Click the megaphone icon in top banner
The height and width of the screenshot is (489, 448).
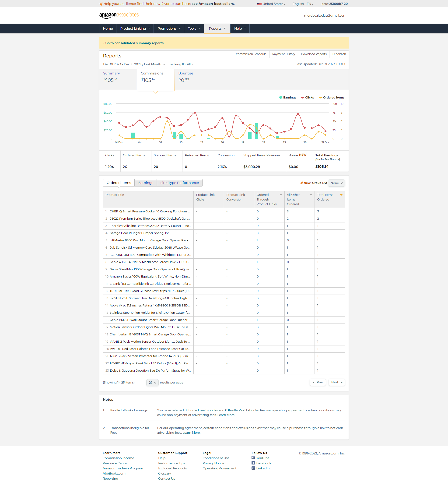[101, 4]
